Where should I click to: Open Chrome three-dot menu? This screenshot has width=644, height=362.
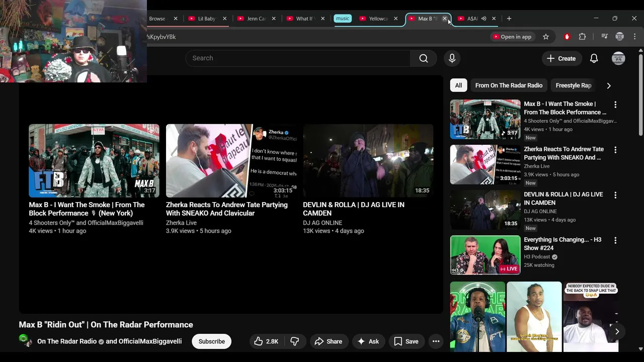(x=635, y=37)
